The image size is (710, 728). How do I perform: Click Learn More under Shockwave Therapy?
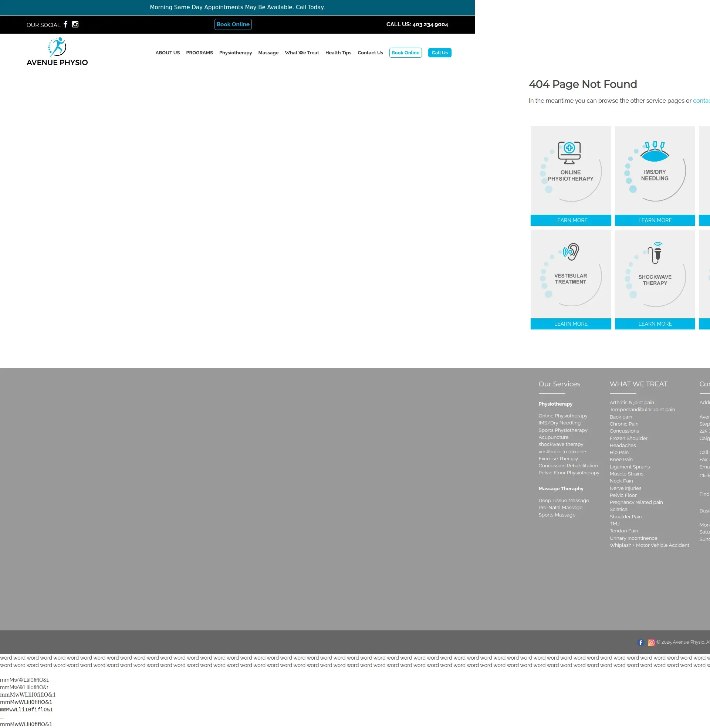pos(655,324)
